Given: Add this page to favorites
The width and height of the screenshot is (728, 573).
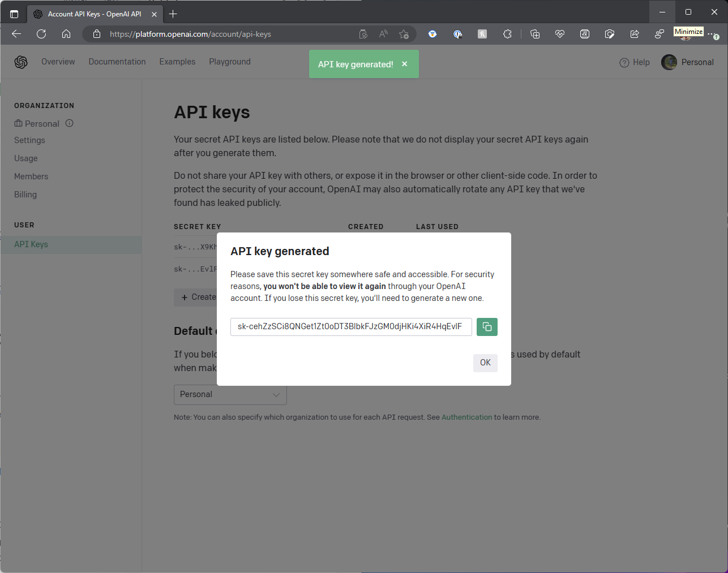Looking at the screenshot, I should pyautogui.click(x=404, y=34).
